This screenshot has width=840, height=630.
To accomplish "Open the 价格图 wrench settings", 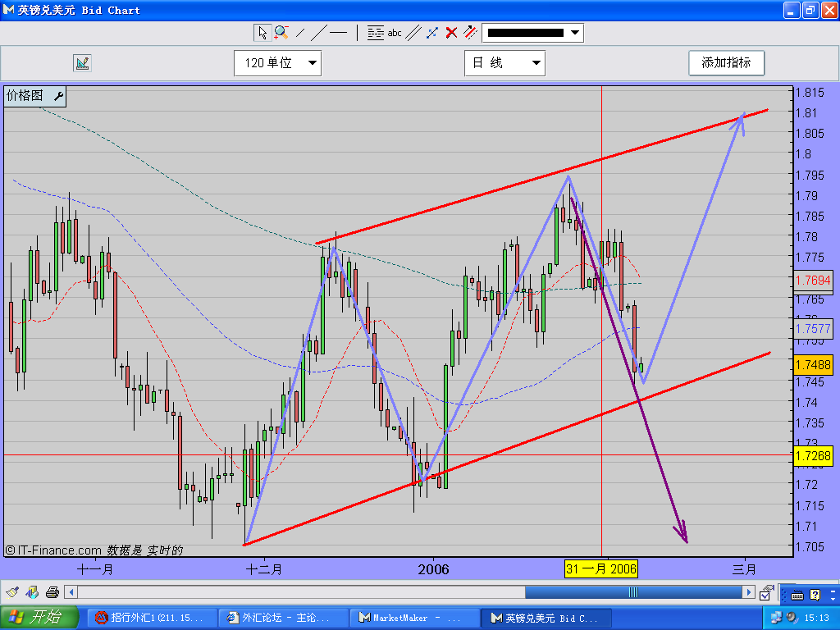I will click(58, 97).
